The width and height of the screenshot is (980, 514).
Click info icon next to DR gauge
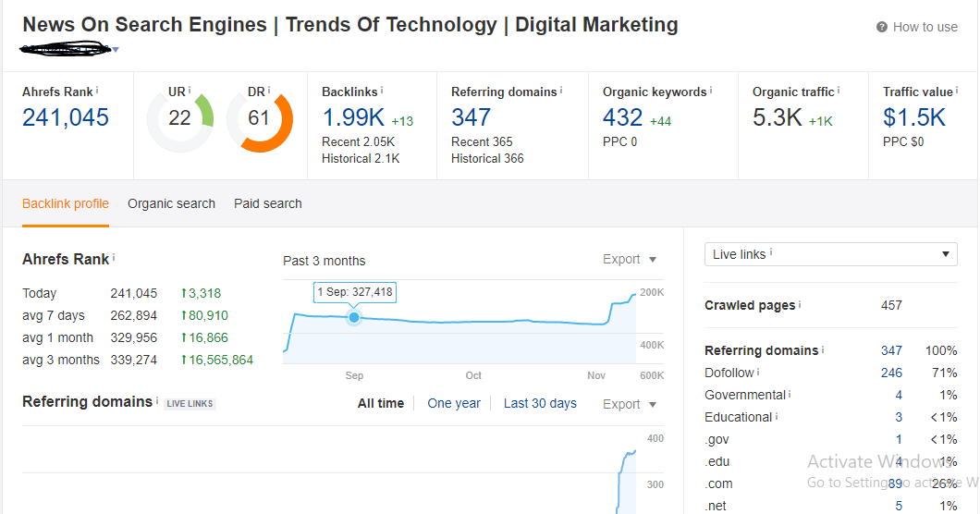[269, 91]
